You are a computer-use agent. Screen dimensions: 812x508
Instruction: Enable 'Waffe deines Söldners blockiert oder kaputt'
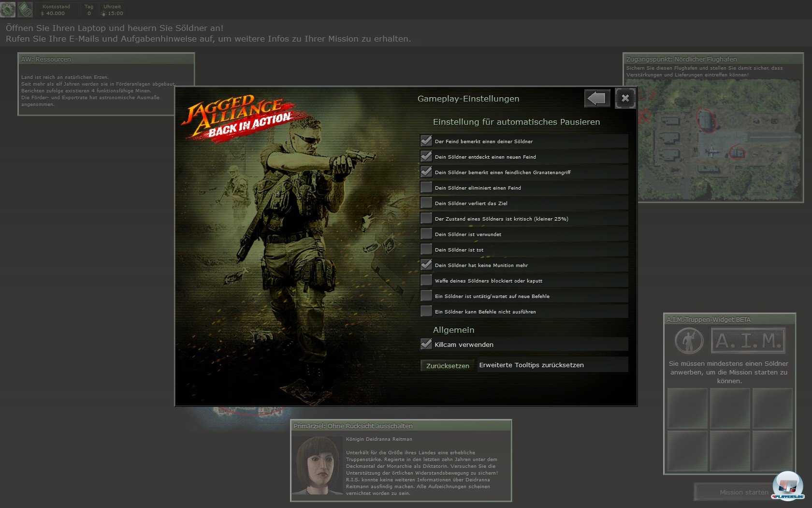point(426,280)
